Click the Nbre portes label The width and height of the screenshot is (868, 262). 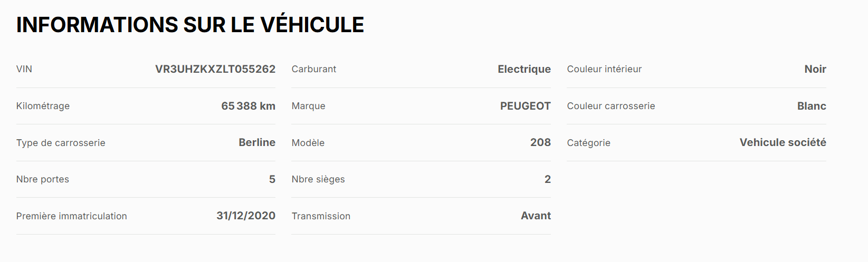[x=43, y=179]
